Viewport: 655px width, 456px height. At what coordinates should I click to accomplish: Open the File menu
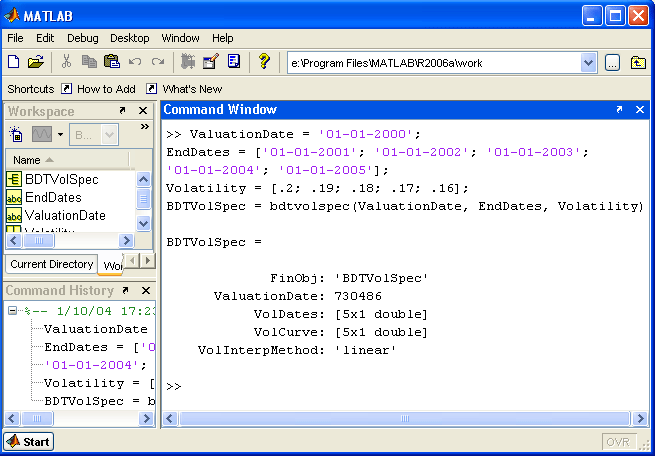[x=15, y=38]
